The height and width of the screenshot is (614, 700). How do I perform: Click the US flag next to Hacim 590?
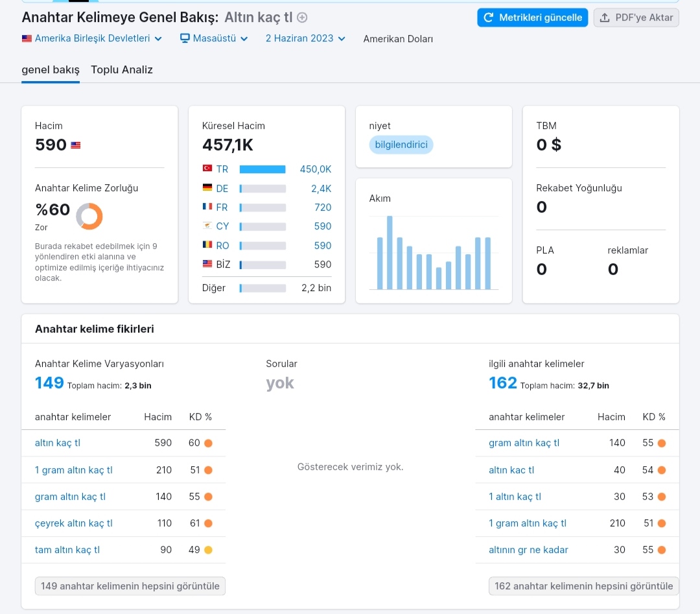point(76,145)
